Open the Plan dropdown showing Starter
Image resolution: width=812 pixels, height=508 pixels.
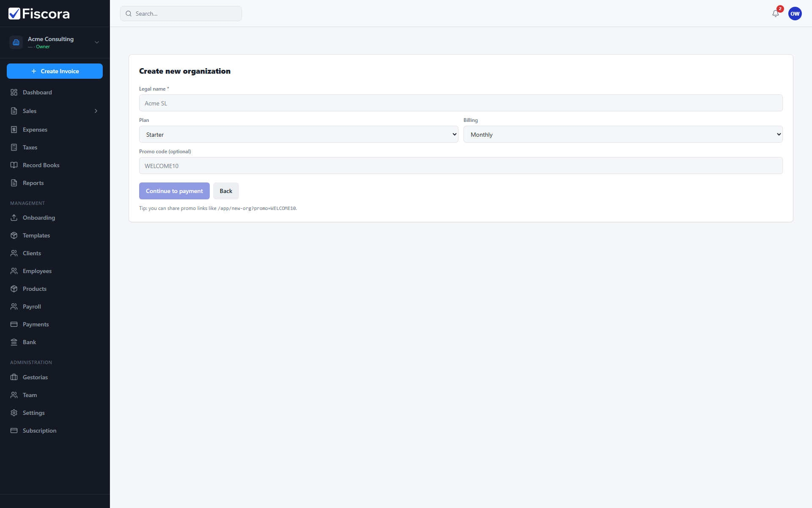click(299, 134)
